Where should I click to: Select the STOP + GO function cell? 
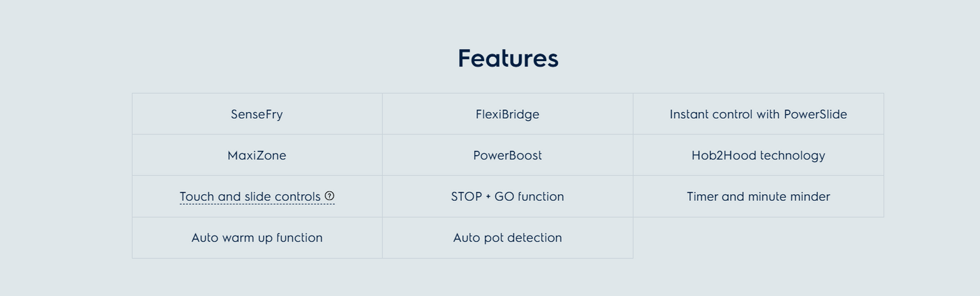tap(507, 197)
